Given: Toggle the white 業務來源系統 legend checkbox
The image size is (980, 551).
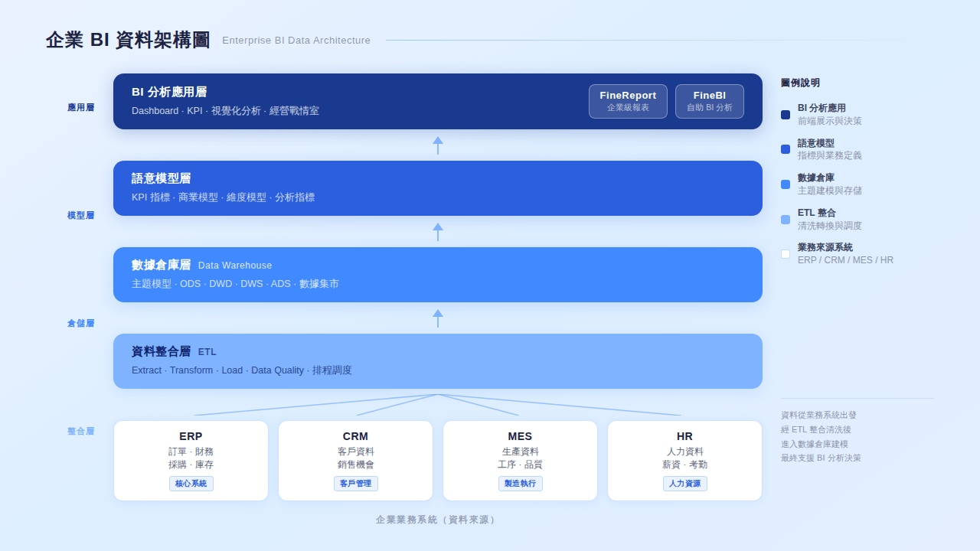Looking at the screenshot, I should coord(785,253).
